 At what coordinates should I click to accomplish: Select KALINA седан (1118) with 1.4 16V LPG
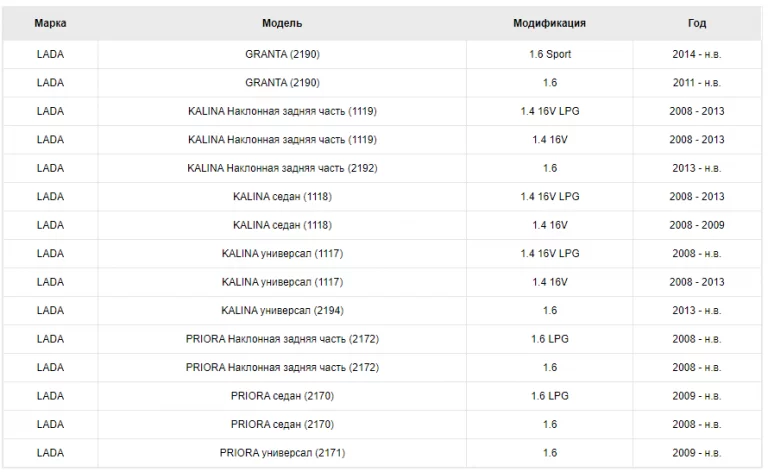click(282, 197)
